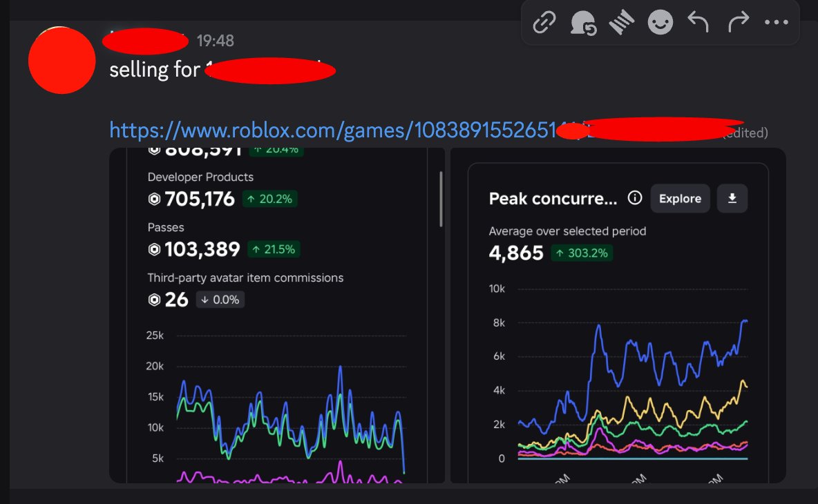818x504 pixels.
Task: Click the Passes label
Action: point(166,227)
